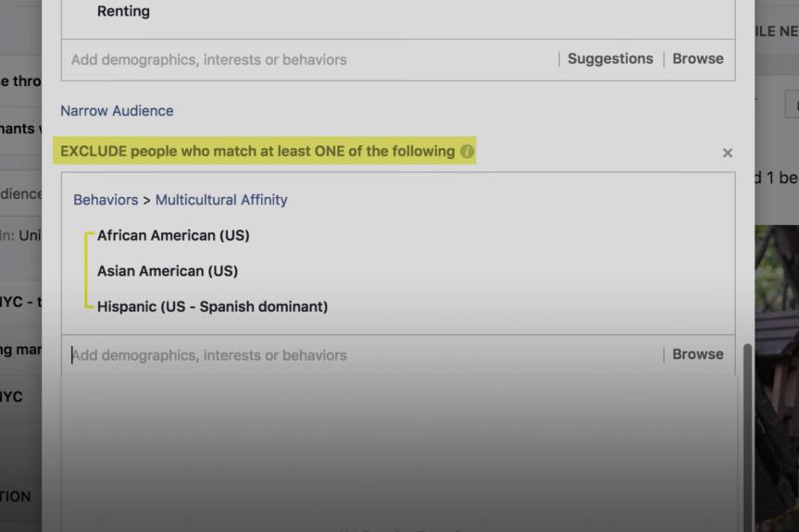Click the info icon beside EXCLUDE heading

pos(467,151)
